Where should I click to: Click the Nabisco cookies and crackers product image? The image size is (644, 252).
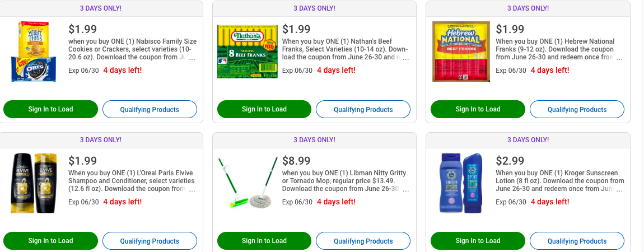pyautogui.click(x=34, y=52)
